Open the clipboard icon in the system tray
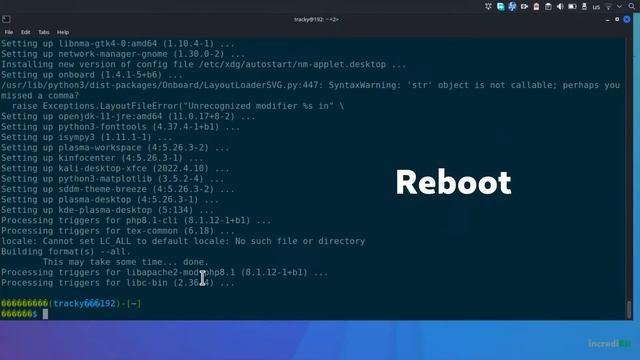Screen dimensions: 640x360 point(548,7)
